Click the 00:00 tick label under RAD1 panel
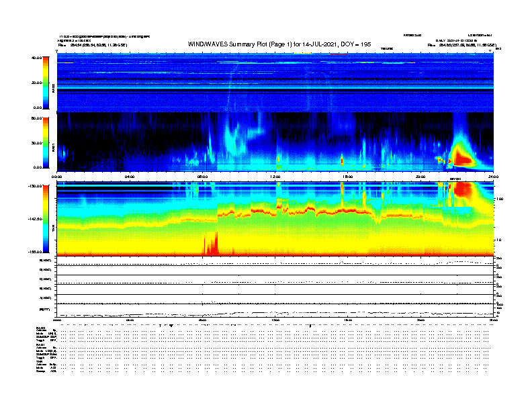Viewport: 532px width, 411px height. pyautogui.click(x=57, y=177)
